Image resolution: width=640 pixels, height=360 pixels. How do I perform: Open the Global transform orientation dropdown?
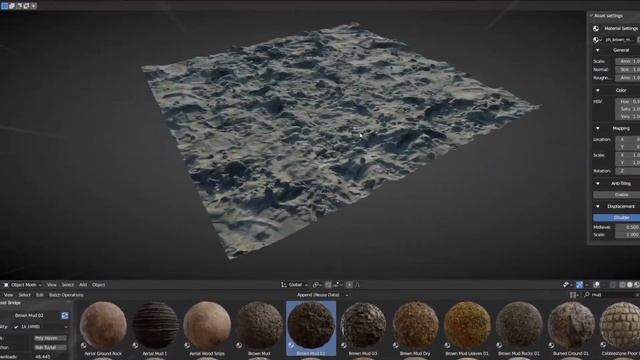tap(294, 285)
